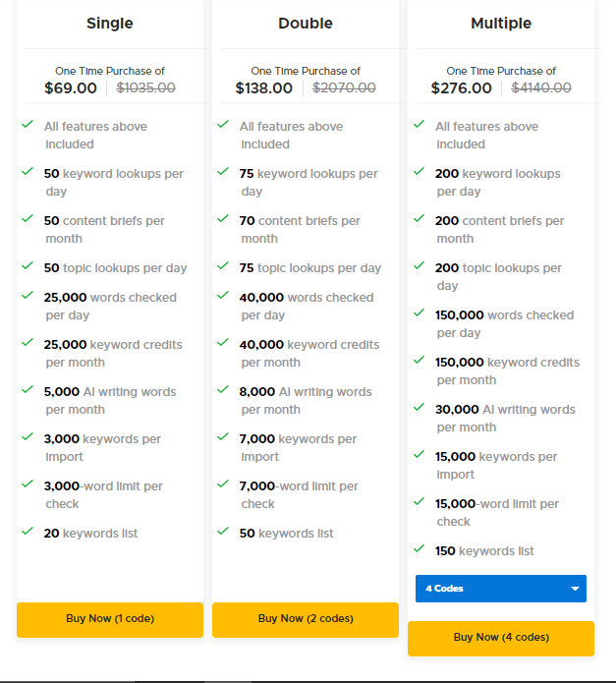Click checkmark beside Double's 75 keyword lookups
Screen dimensions: 616x683
222,172
